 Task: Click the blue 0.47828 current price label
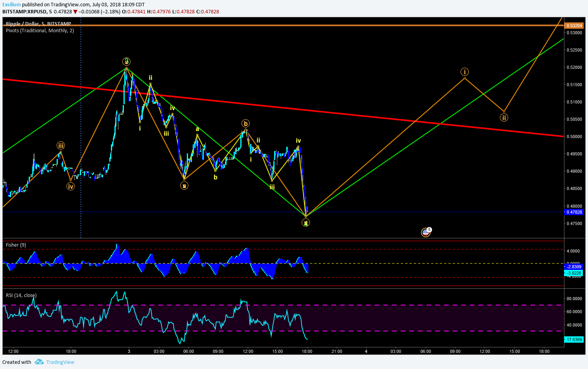click(574, 212)
